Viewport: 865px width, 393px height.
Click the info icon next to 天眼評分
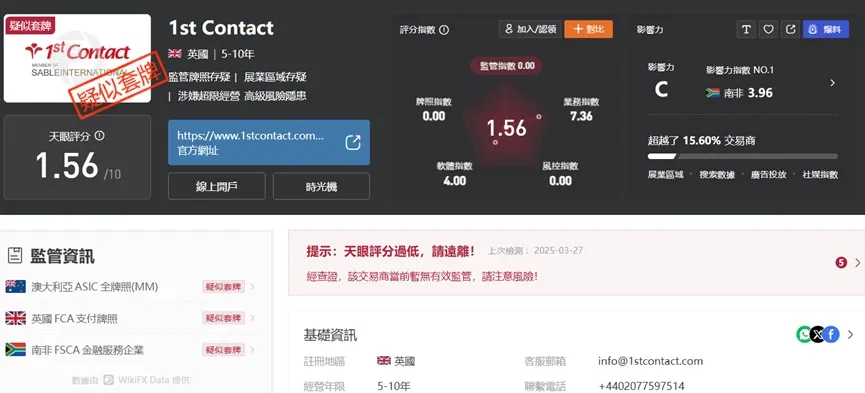(x=99, y=136)
